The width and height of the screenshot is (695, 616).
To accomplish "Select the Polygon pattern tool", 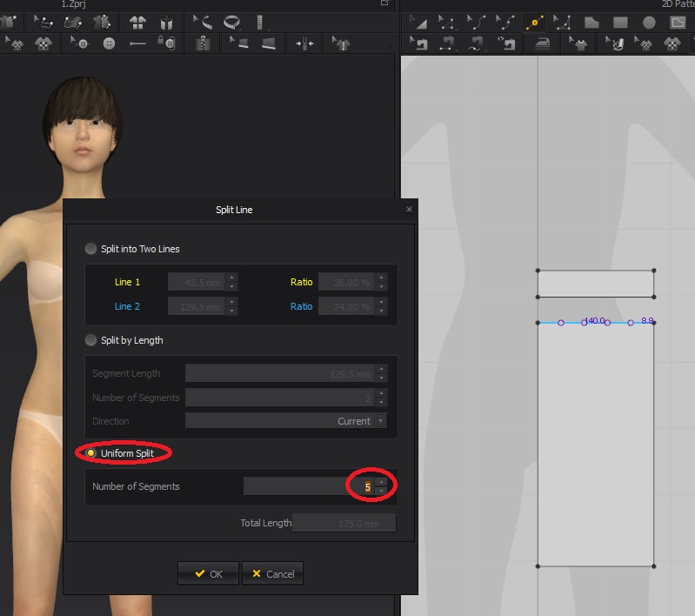I will click(591, 22).
